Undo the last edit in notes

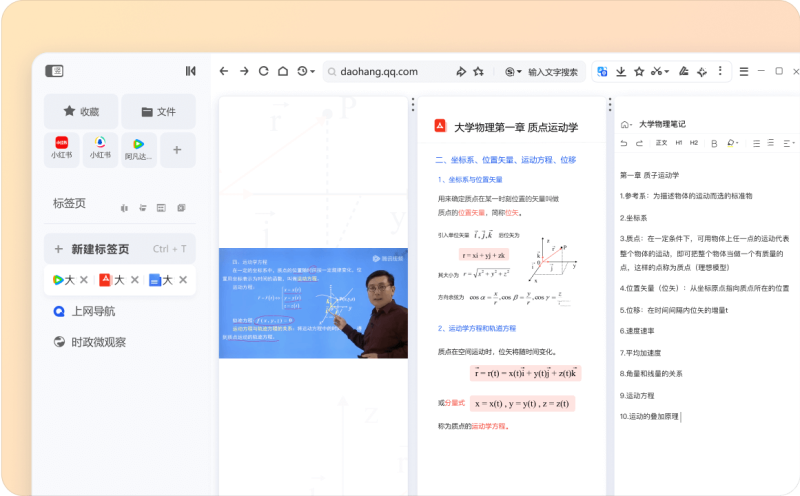pos(623,143)
